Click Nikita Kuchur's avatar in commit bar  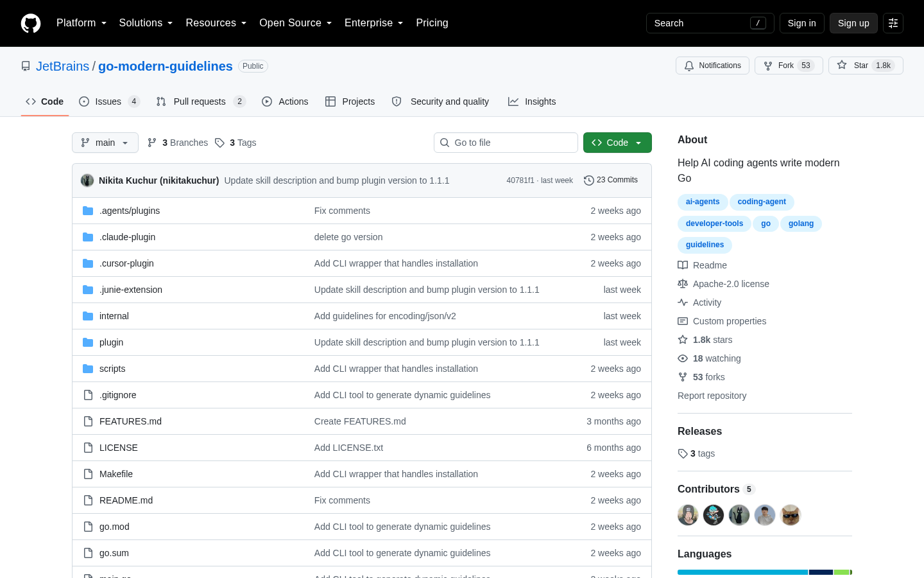click(x=87, y=180)
